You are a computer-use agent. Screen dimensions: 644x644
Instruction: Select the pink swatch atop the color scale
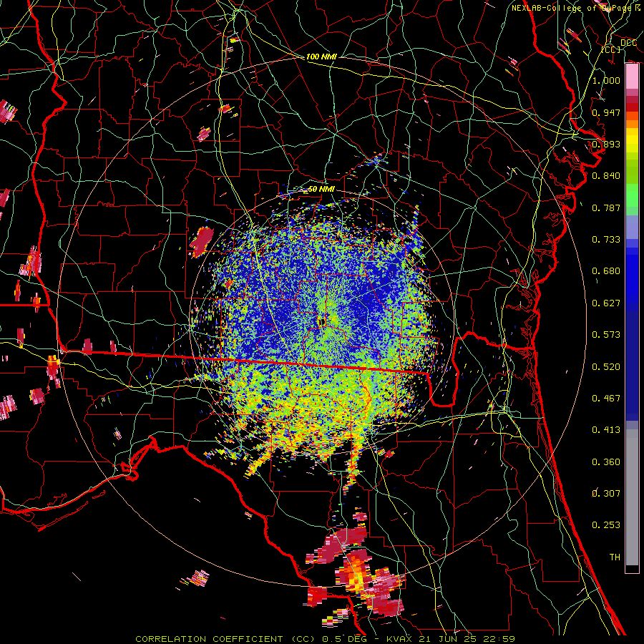[x=632, y=77]
